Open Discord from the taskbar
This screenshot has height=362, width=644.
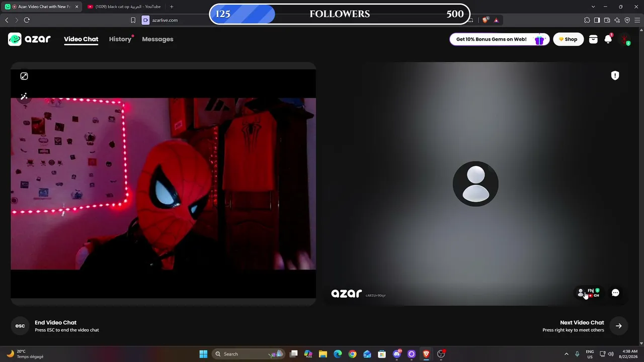[397, 354]
